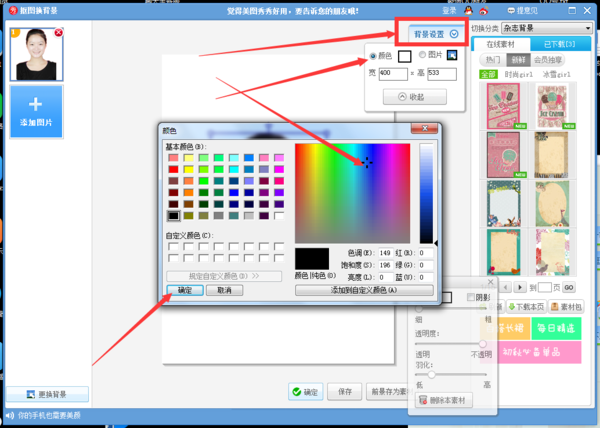Click 添加到自定义颜色 button

click(364, 290)
